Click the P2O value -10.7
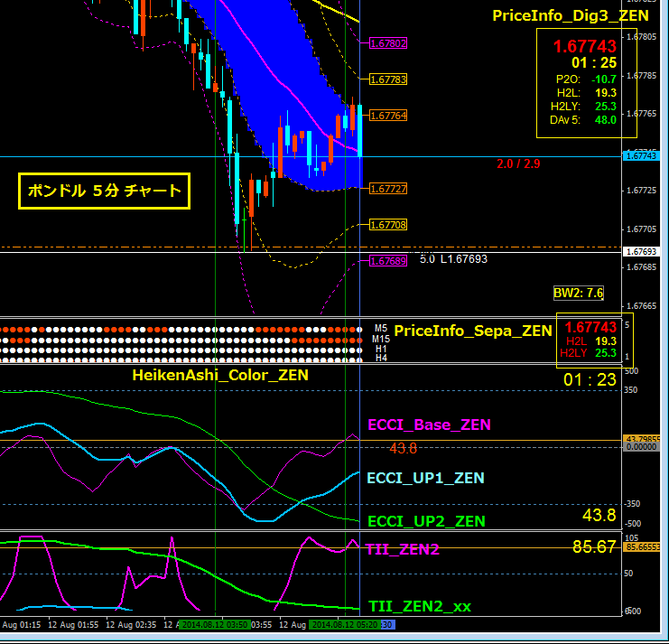The width and height of the screenshot is (669, 644). [604, 79]
